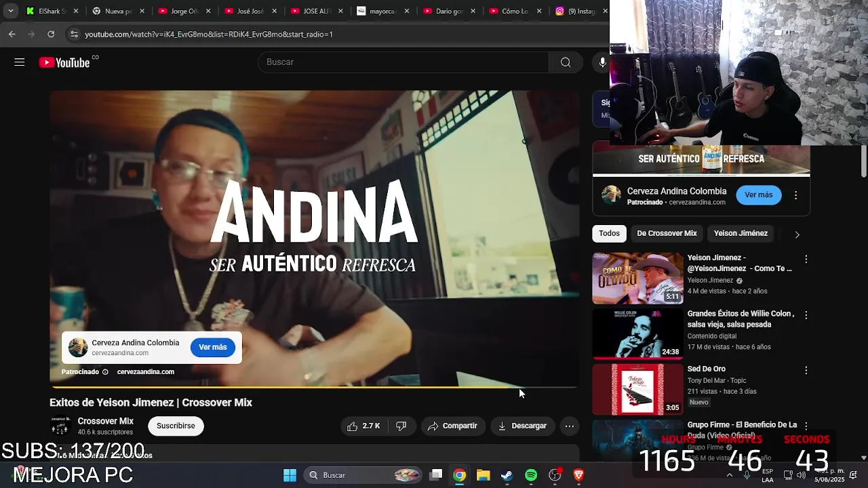Open menu for Grupo Firme video
The height and width of the screenshot is (488, 868).
(806, 426)
